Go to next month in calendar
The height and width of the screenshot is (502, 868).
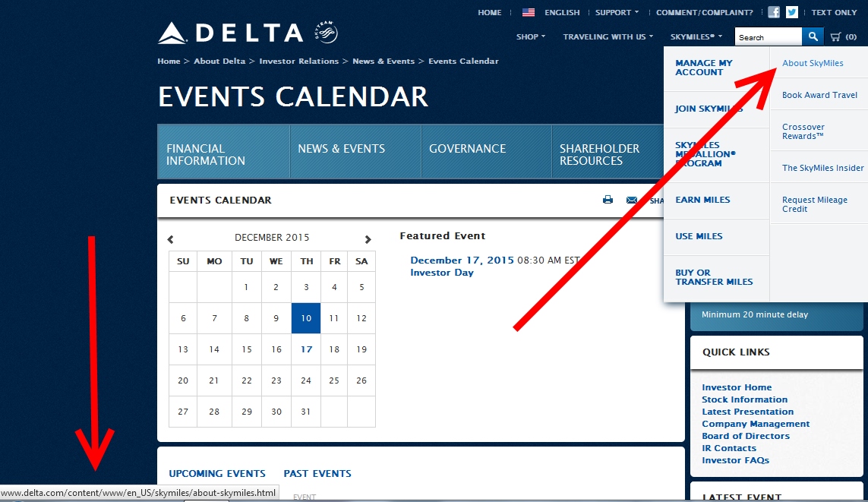(368, 239)
